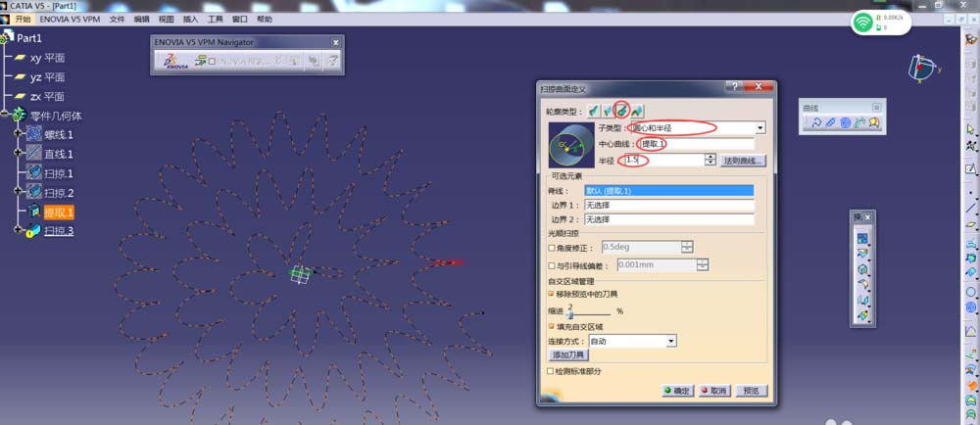This screenshot has width=980, height=425.
Task: Expand the 扫掠.2 tree node
Action: point(18,192)
